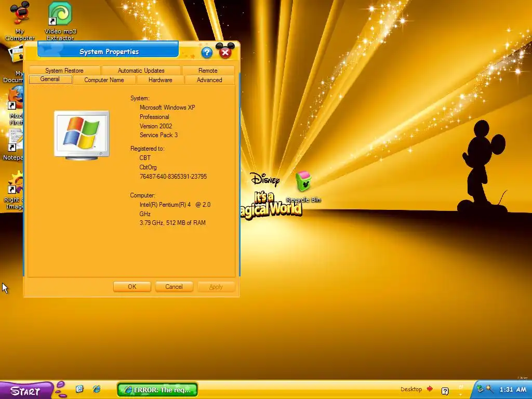532x399 pixels.
Task: Click the System Properties title bar
Action: (108, 50)
